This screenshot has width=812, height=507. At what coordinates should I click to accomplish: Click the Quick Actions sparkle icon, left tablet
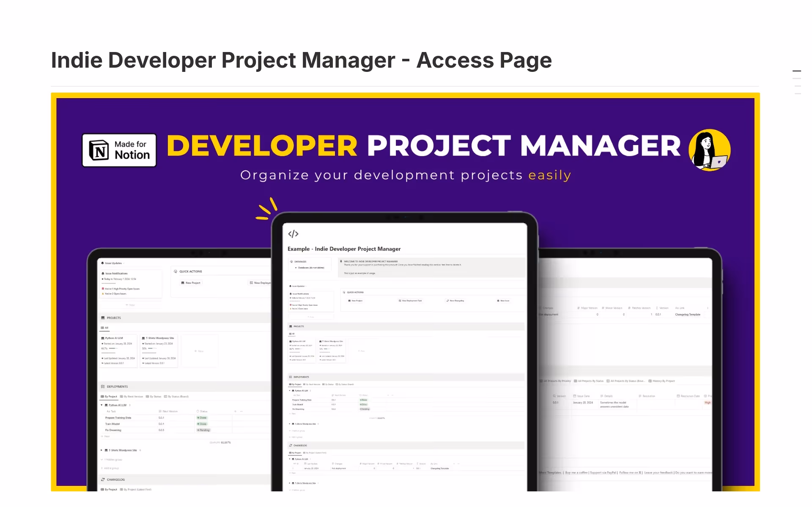pos(176,271)
